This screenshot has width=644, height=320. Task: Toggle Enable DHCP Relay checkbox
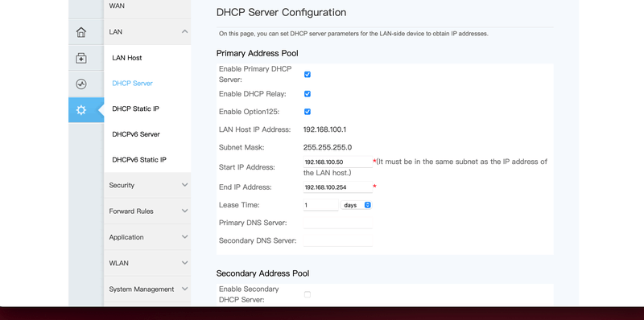308,94
